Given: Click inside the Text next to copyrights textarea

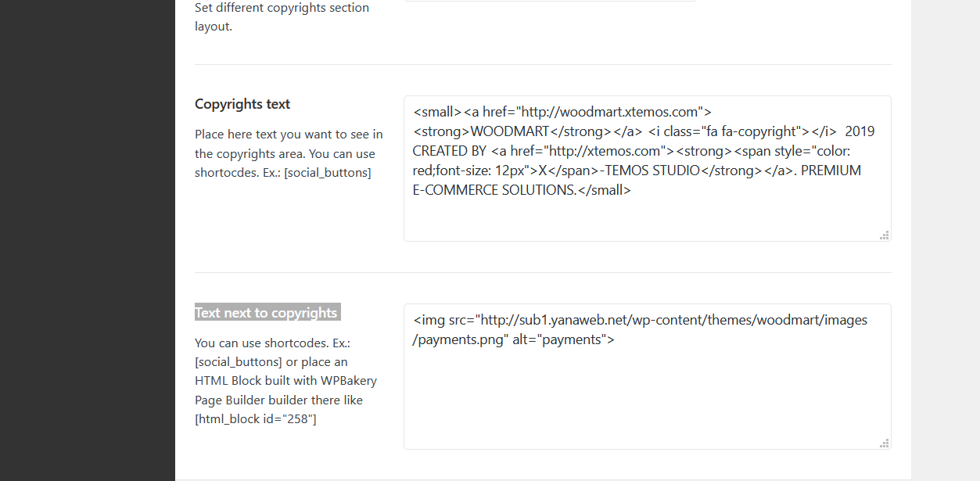Looking at the screenshot, I should pos(647,399).
